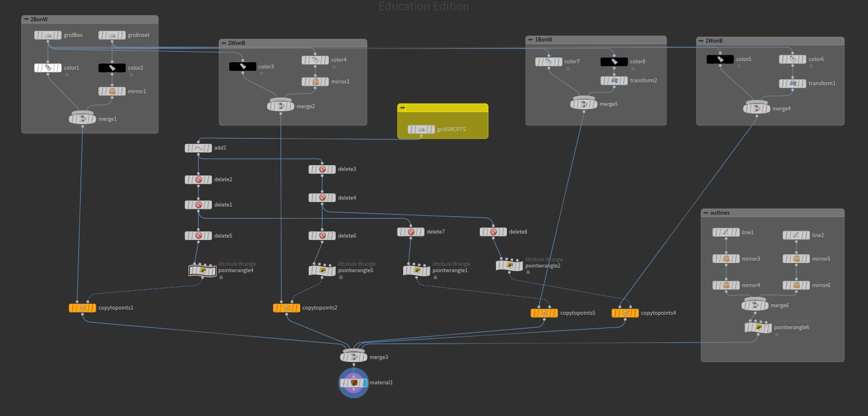
Task: Toggle the blue display flag on material1
Action: point(365,383)
